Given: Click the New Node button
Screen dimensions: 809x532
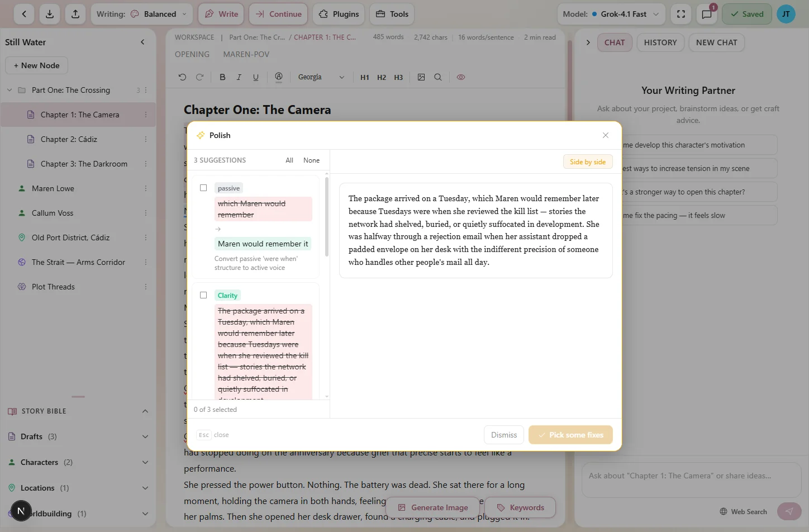Looking at the screenshot, I should tap(36, 65).
